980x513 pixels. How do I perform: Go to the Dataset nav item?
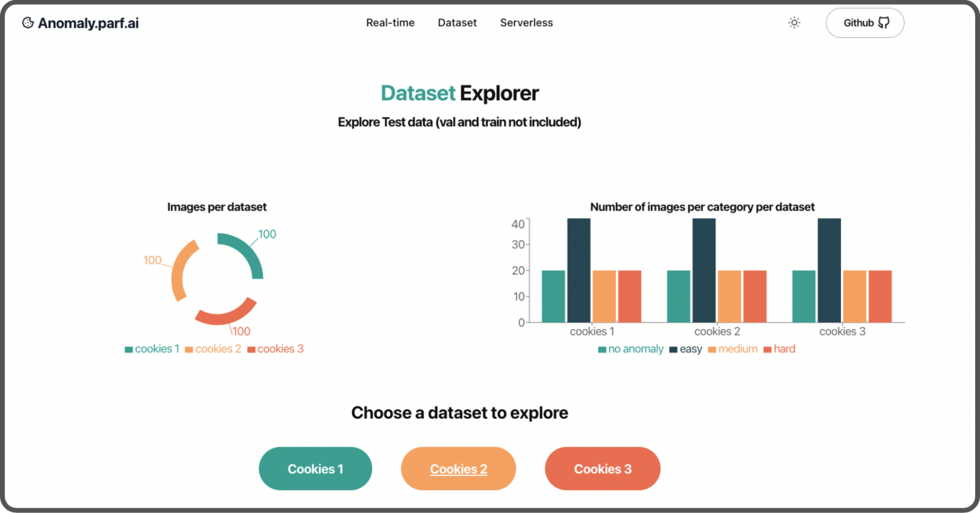click(457, 23)
